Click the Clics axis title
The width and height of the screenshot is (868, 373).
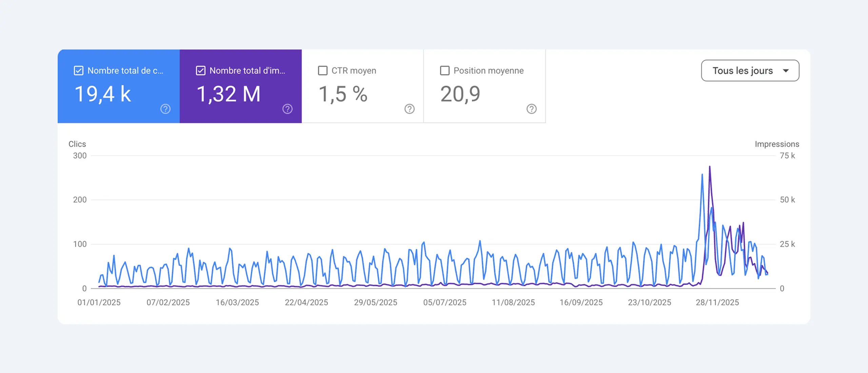click(x=77, y=144)
